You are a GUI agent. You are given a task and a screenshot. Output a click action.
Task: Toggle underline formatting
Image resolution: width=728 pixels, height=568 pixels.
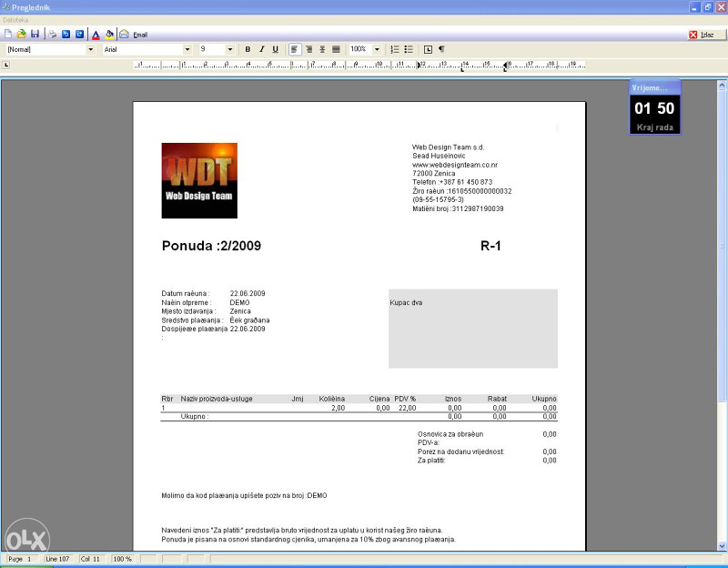276,49
